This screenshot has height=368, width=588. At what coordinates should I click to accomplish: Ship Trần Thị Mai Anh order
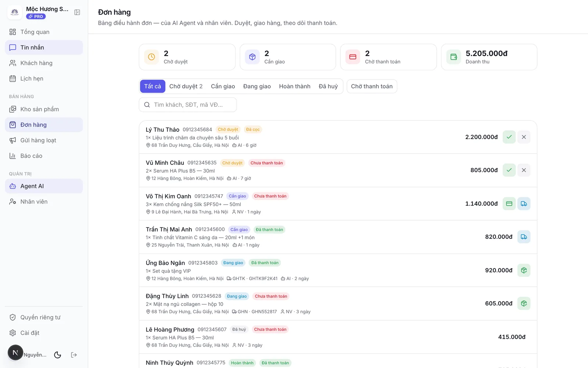coord(524,237)
